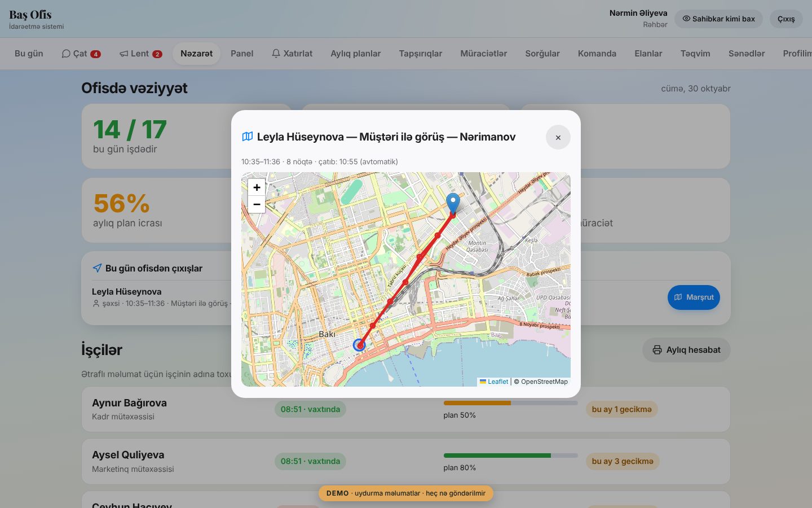Click the map icon in dialog title
The height and width of the screenshot is (508, 812).
pyautogui.click(x=248, y=137)
